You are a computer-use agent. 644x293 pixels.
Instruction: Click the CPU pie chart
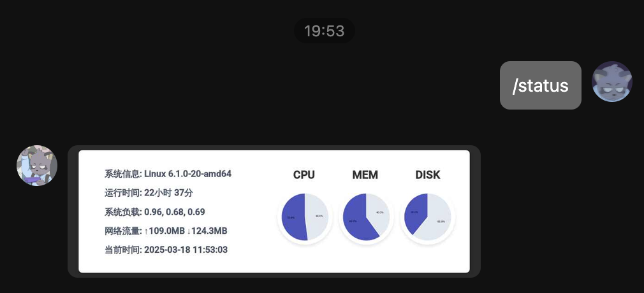304,217
